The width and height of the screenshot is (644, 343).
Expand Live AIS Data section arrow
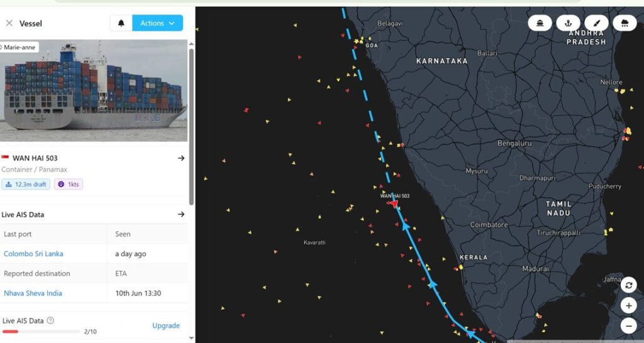tap(181, 214)
